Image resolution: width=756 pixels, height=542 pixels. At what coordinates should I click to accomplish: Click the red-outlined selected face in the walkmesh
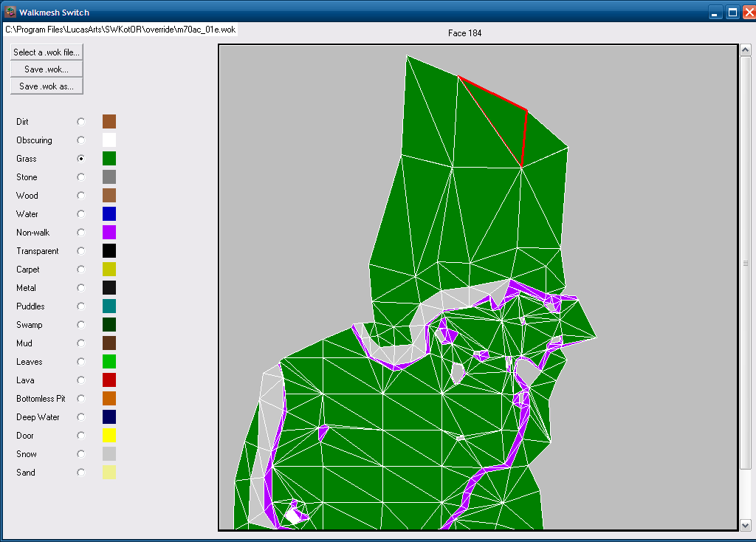(x=504, y=118)
